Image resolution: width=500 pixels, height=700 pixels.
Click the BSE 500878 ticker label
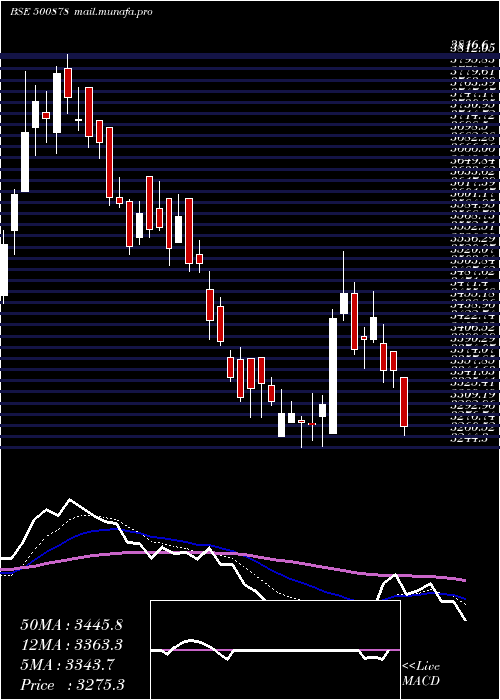(x=39, y=12)
